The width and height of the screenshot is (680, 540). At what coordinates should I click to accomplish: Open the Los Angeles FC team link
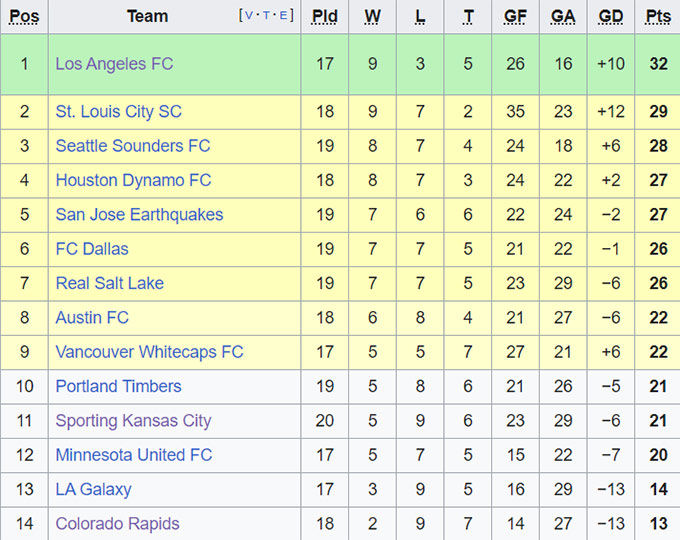pyautogui.click(x=114, y=64)
